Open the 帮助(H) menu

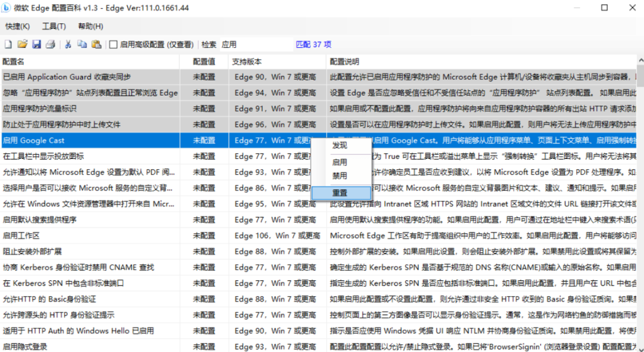point(91,26)
